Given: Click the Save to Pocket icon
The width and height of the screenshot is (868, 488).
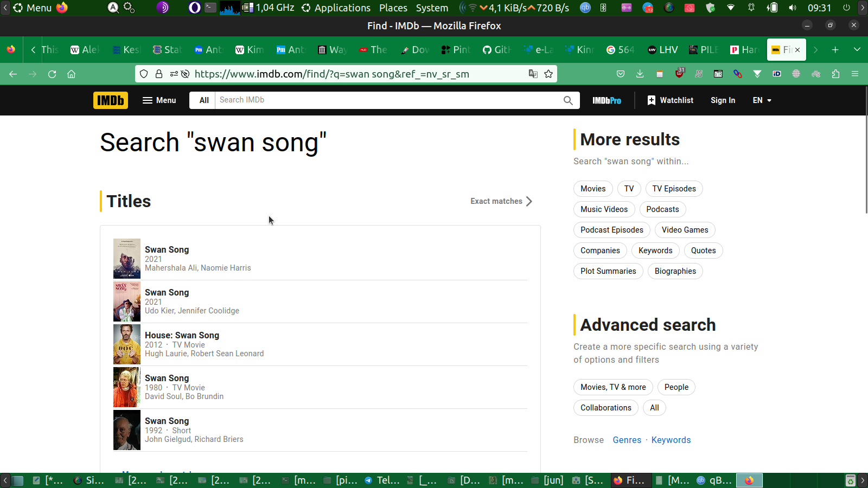Looking at the screenshot, I should [x=621, y=74].
